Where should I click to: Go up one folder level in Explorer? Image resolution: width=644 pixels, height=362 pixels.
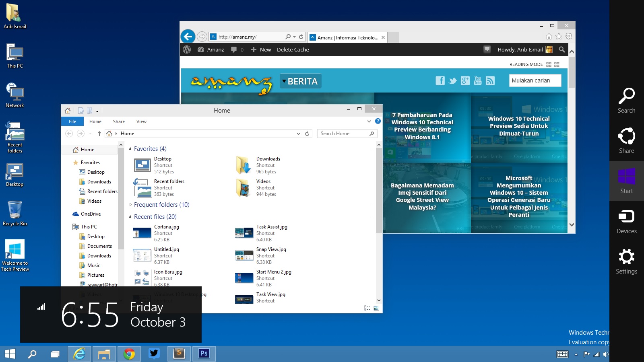pyautogui.click(x=99, y=134)
